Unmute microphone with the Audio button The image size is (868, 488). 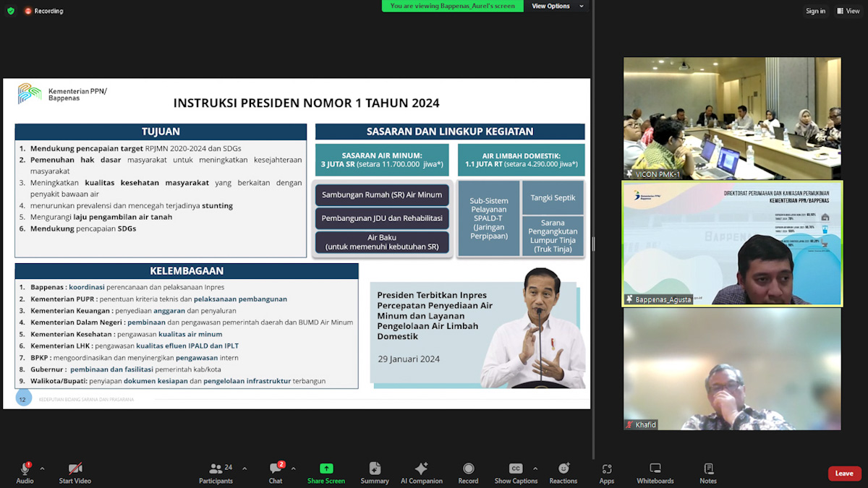[x=25, y=469]
